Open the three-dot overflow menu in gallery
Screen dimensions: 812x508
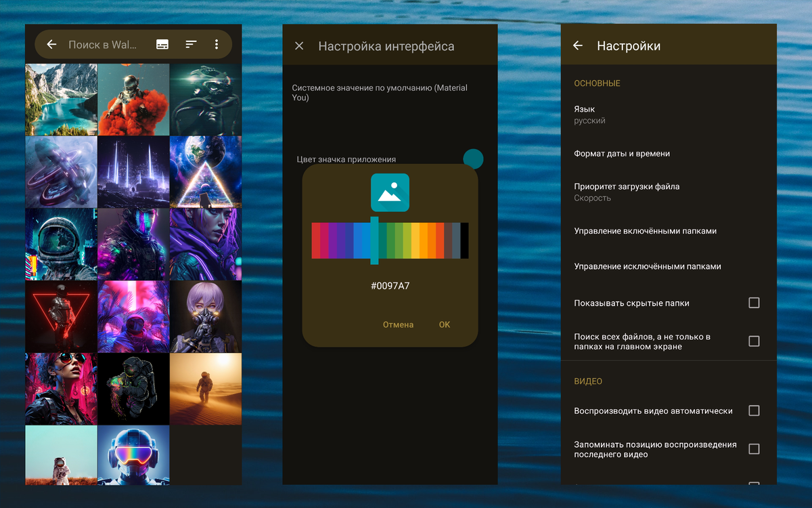(x=217, y=45)
